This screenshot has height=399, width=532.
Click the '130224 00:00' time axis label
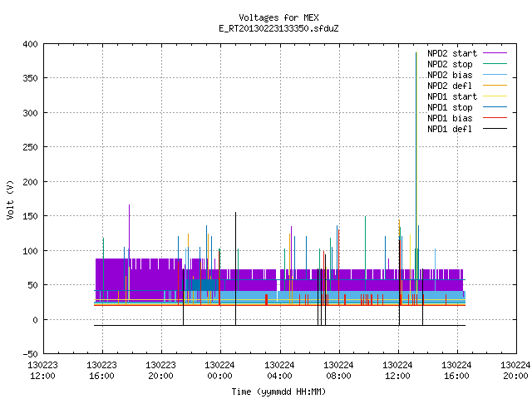pos(219,371)
